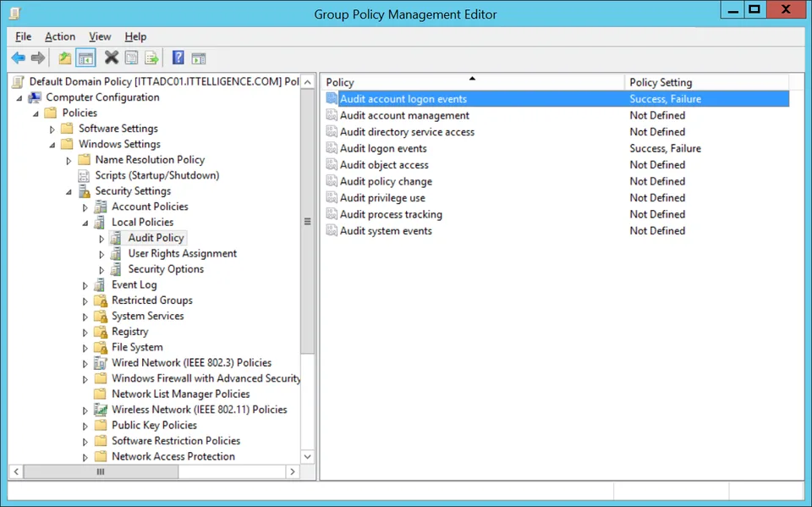This screenshot has width=812, height=507.
Task: Click the Default Domain Policy root icon
Action: click(19, 82)
